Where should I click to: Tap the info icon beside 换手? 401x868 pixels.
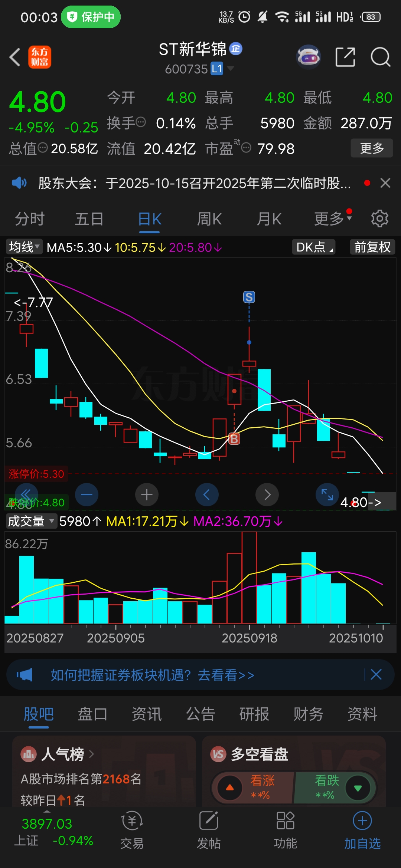[141, 122]
